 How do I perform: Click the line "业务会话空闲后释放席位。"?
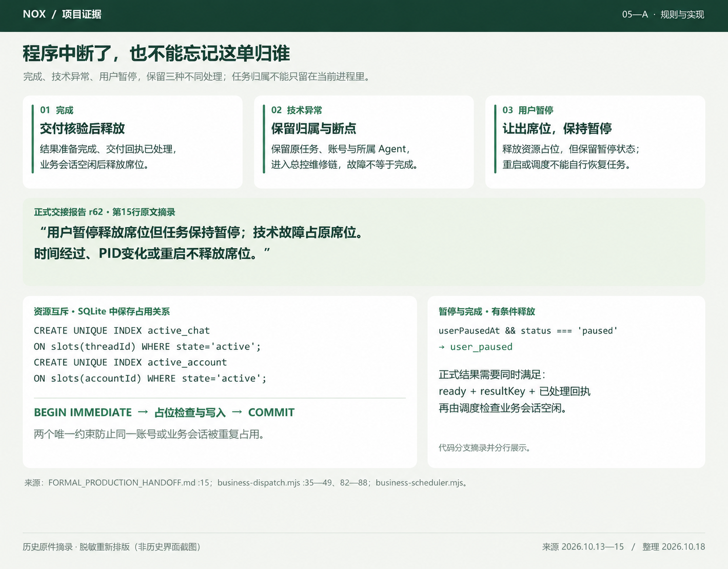[x=94, y=165]
